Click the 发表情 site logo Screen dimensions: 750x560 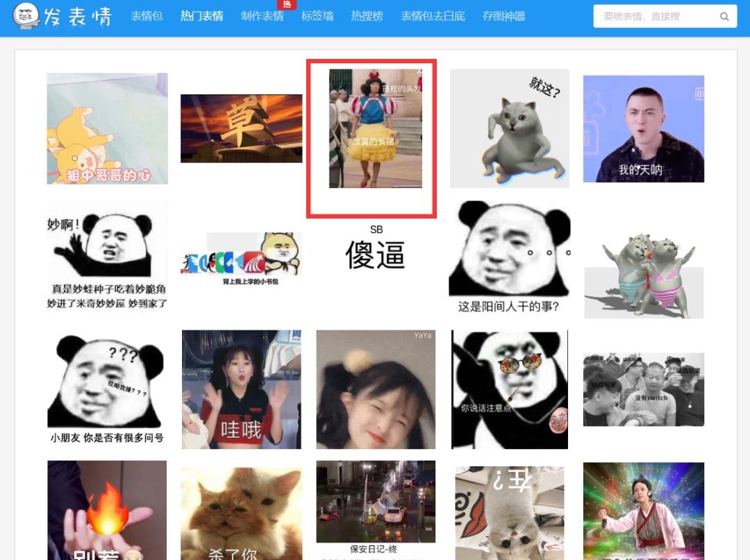pos(62,17)
